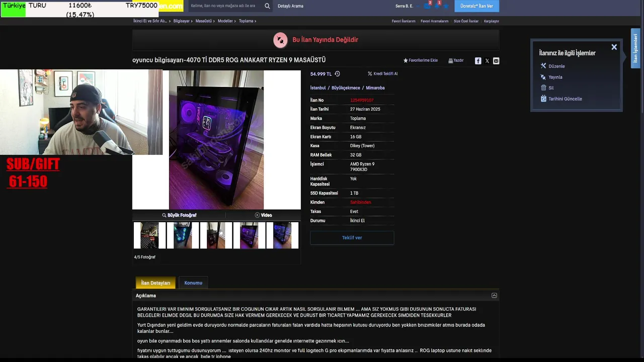Open the messages envelope icon with badge

click(427, 6)
